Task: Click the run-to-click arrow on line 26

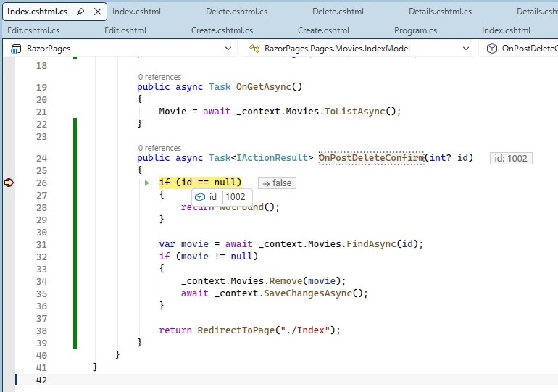Action: tap(148, 183)
